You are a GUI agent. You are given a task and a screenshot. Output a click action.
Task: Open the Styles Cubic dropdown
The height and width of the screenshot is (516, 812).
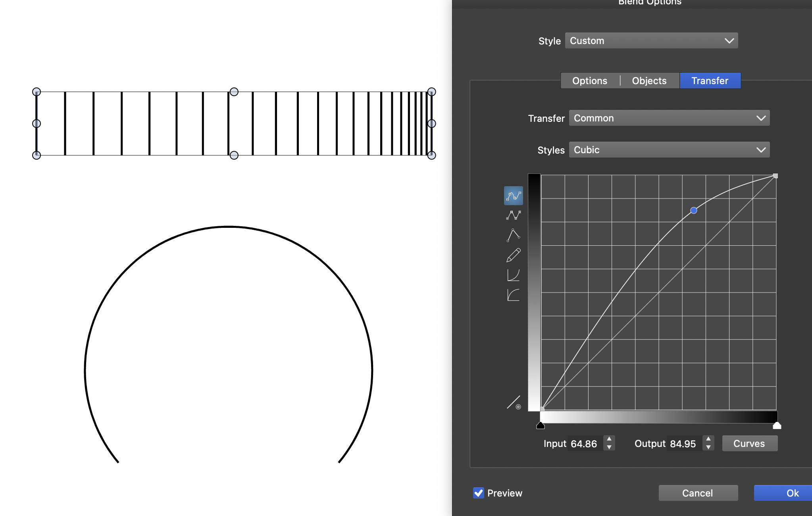669,150
